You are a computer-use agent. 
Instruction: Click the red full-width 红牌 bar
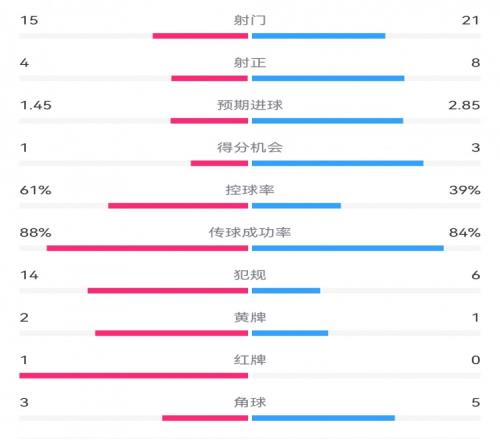click(134, 376)
